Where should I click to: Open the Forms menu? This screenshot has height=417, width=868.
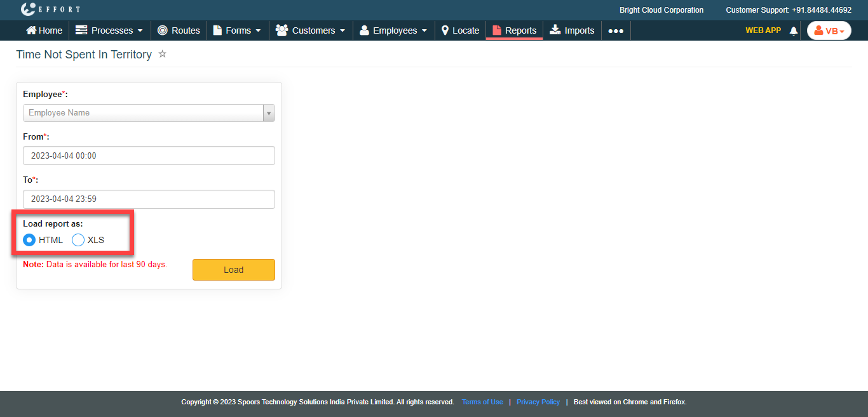[x=237, y=30]
